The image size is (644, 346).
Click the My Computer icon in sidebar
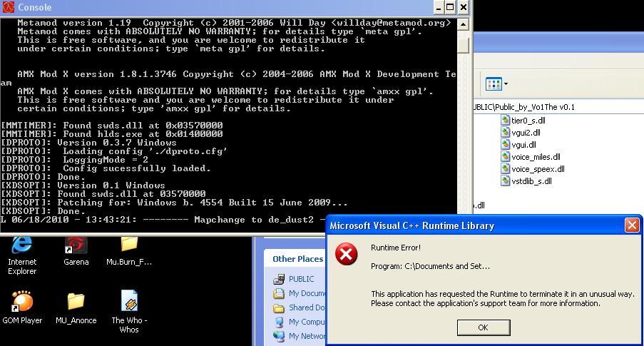click(x=279, y=322)
